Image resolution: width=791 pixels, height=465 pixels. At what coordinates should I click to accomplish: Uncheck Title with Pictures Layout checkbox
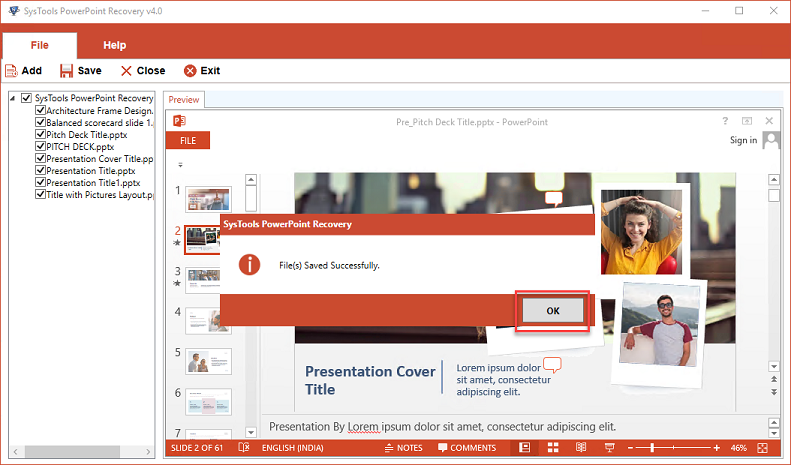tap(40, 194)
